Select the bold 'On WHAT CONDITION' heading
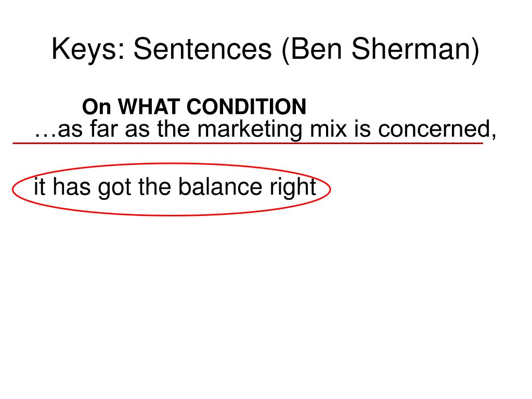Viewport: 532px width, 399px height. click(194, 107)
